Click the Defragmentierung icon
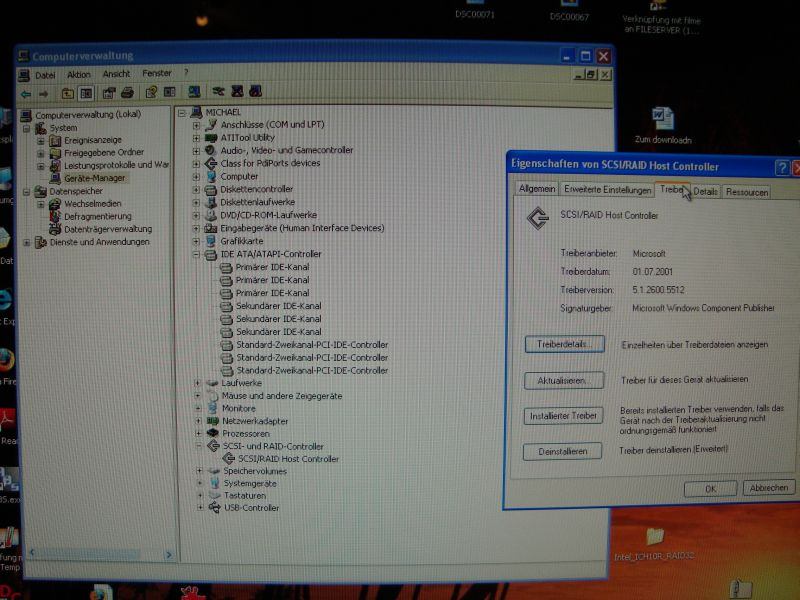 coord(55,217)
